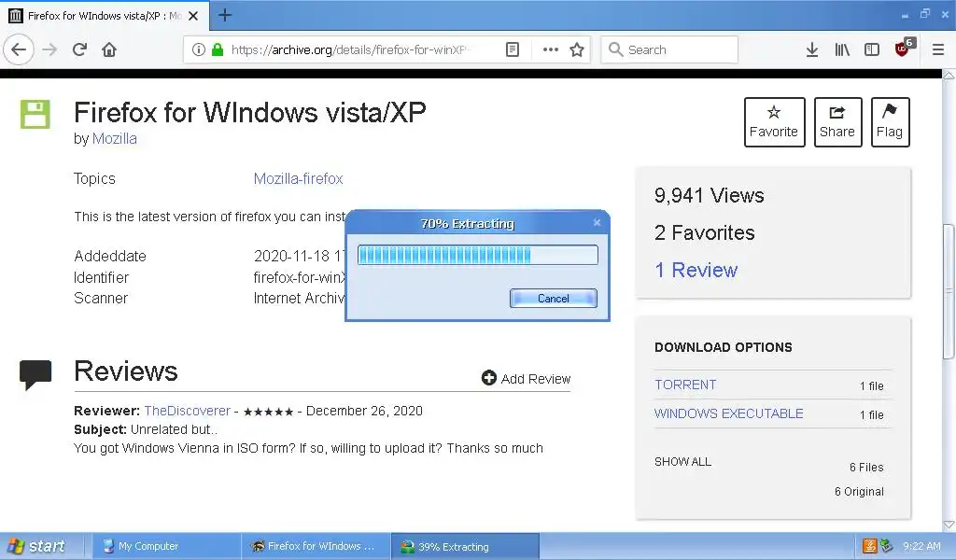Close the Firefox for Windows vista/XP tab
This screenshot has height=560, width=956.
[x=193, y=16]
